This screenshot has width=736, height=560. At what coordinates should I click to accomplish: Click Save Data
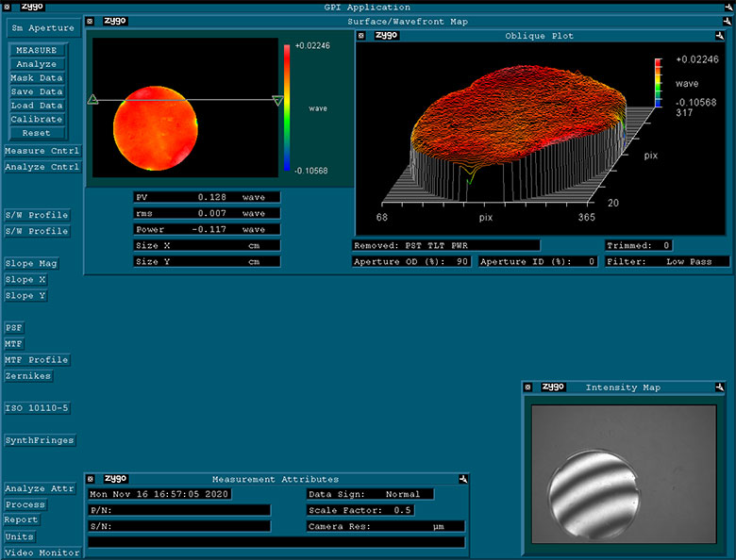tap(37, 91)
